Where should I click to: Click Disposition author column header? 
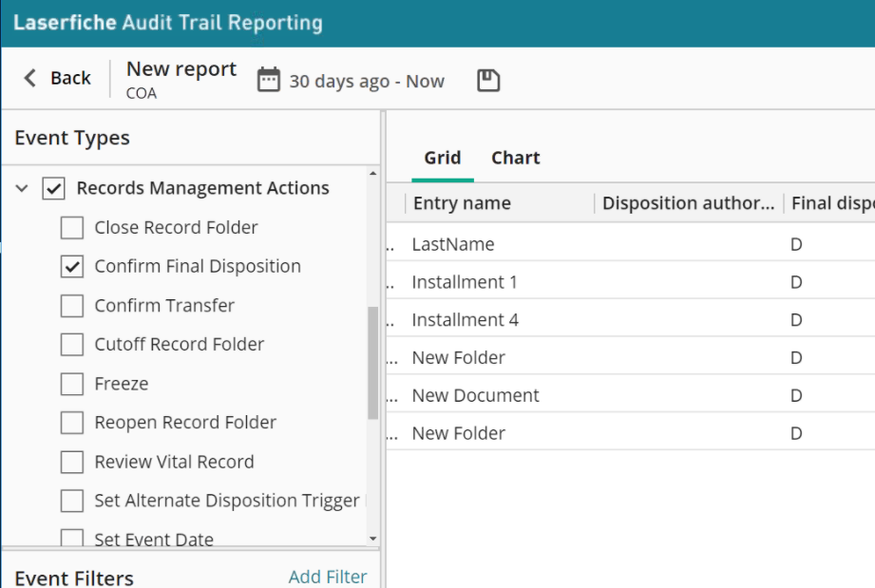(x=689, y=203)
